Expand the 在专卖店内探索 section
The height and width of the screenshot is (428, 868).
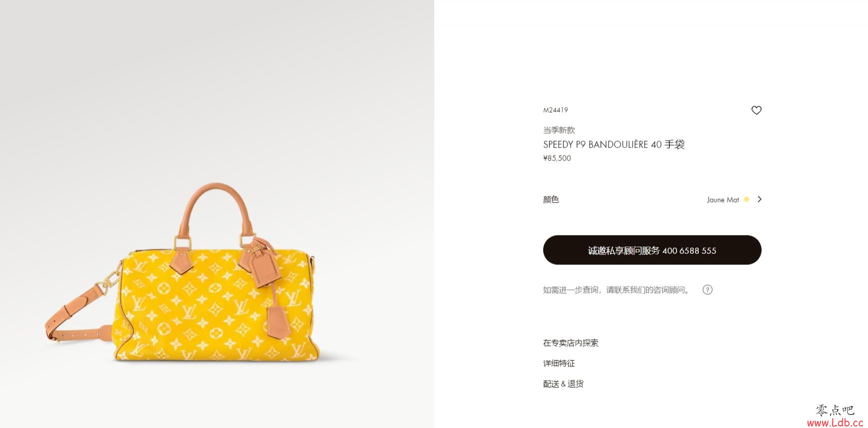(x=571, y=343)
